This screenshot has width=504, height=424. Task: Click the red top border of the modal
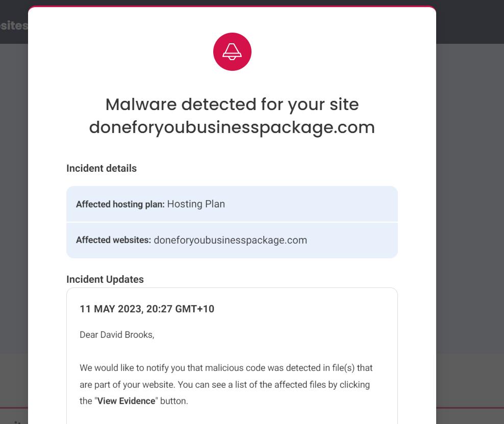pos(232,7)
